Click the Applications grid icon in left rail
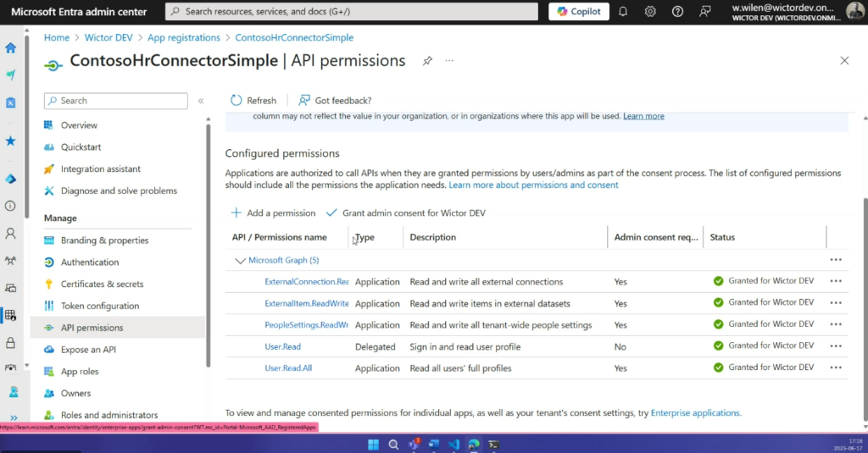Image resolution: width=868 pixels, height=453 pixels. pyautogui.click(x=10, y=315)
